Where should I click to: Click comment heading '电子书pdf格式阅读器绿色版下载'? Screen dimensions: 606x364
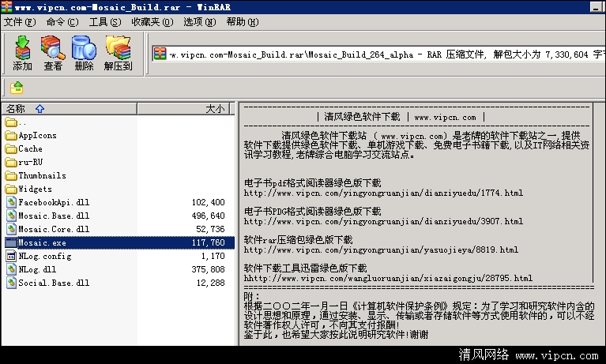coord(313,182)
